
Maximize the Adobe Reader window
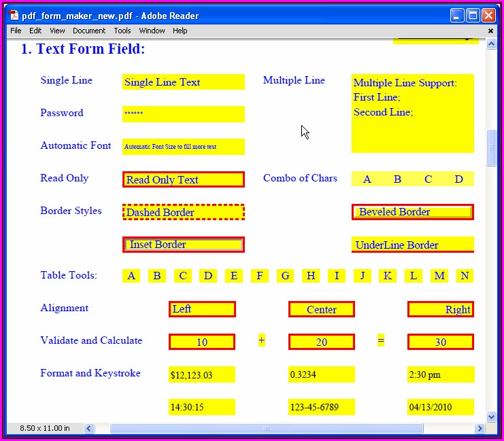click(x=472, y=15)
